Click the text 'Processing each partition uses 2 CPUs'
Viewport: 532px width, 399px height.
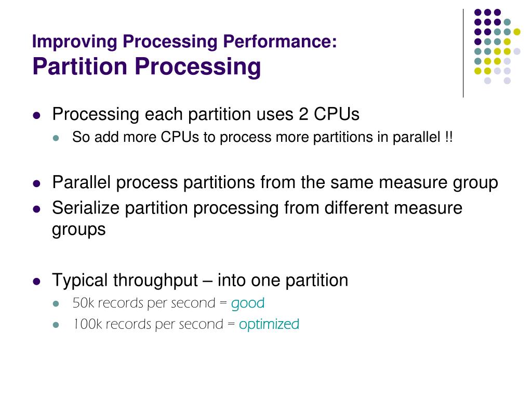206,114
